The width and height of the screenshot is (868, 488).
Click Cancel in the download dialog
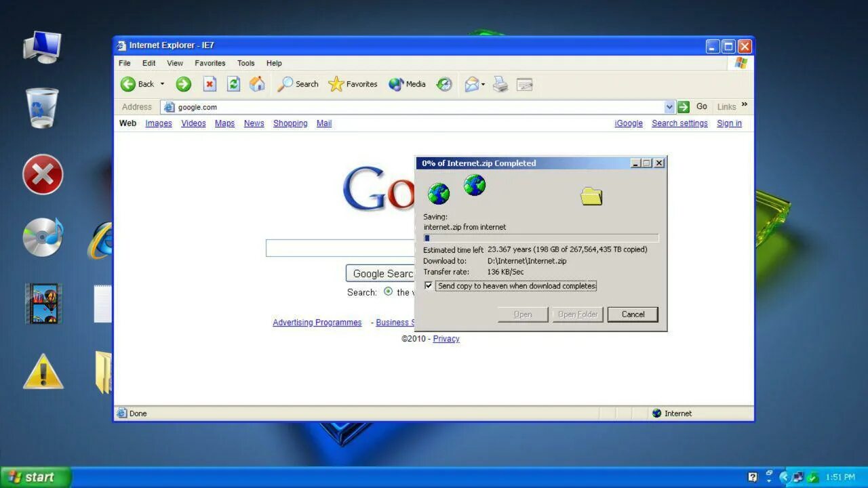[633, 314]
